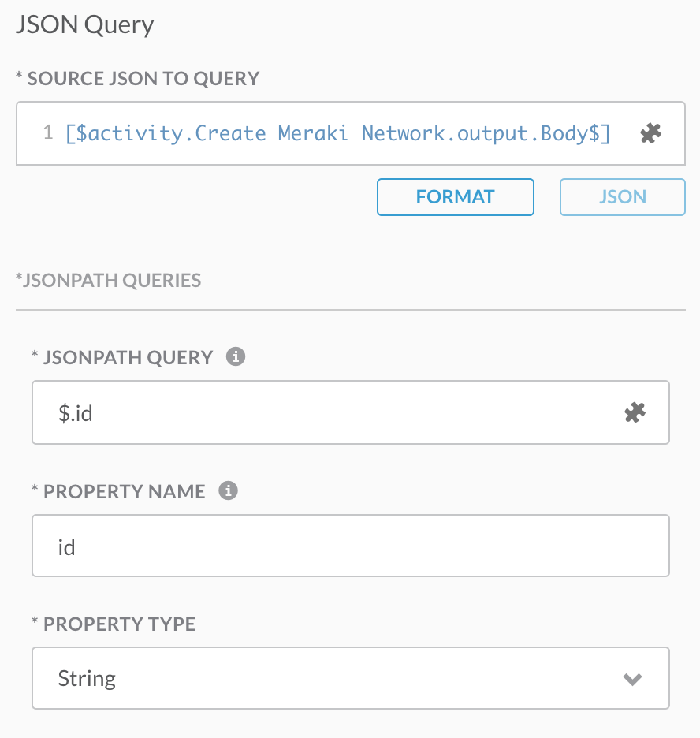Click the SOURCE JSON TO QUERY label

coord(137,78)
